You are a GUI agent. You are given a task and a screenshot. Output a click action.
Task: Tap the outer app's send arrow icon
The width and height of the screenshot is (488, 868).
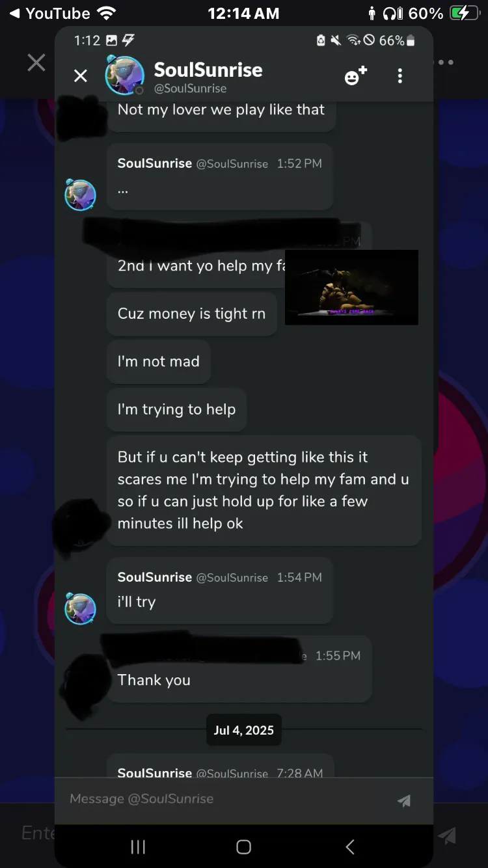[x=447, y=835]
